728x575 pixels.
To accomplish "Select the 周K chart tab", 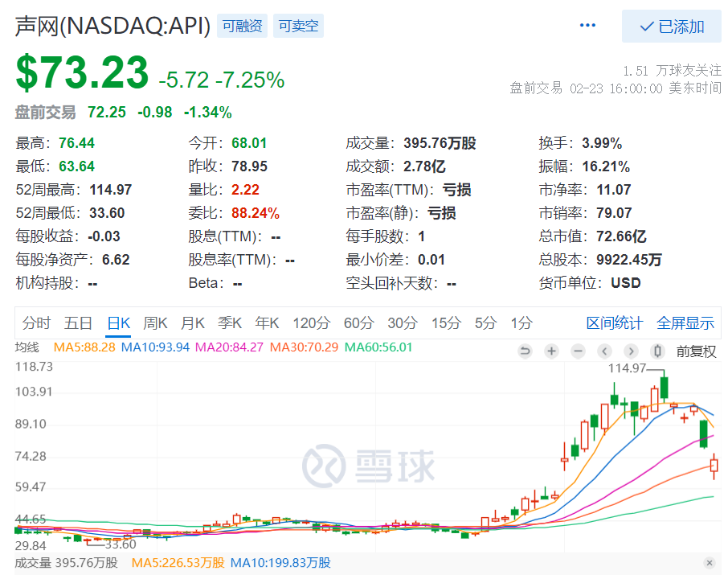I will pyautogui.click(x=155, y=322).
